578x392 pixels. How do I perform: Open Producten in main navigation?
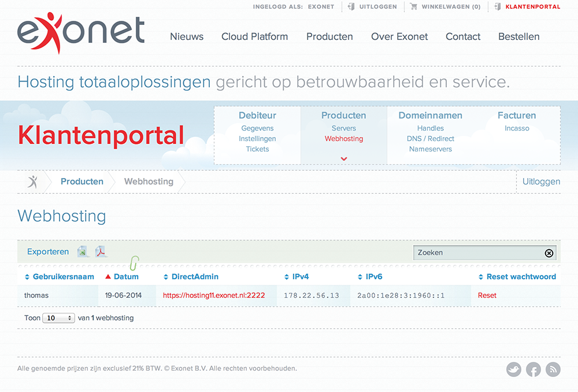click(329, 36)
